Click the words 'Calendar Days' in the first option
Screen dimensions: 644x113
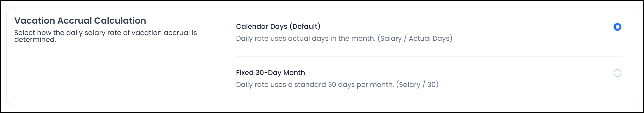(x=262, y=26)
